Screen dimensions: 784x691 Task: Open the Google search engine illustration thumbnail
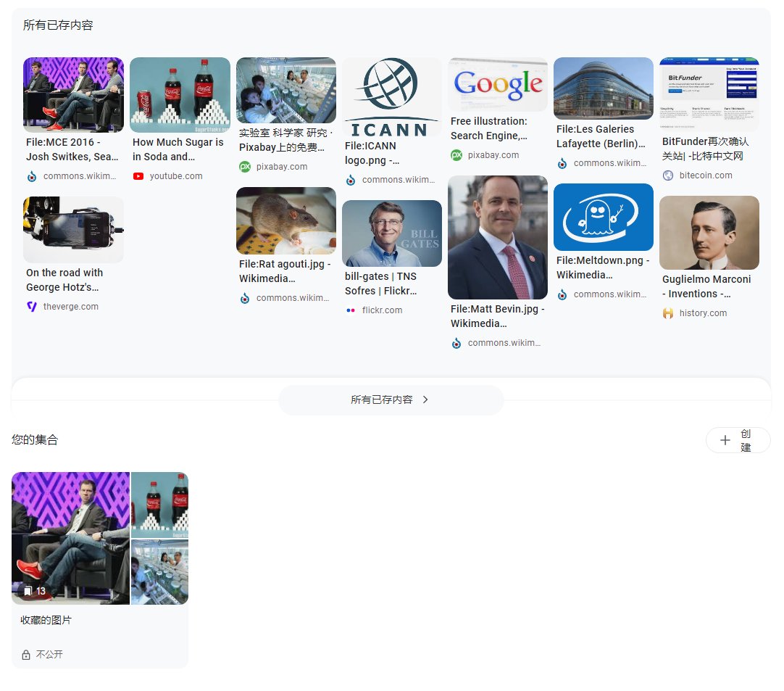[x=498, y=84]
